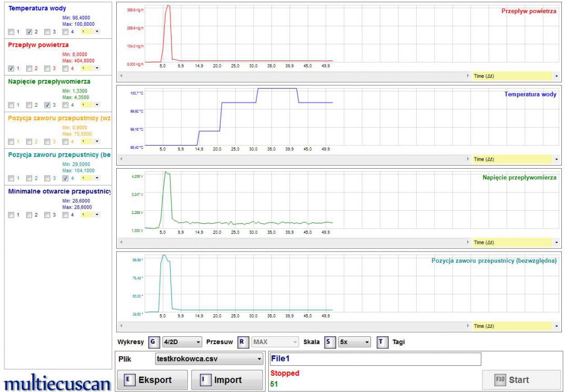The height and width of the screenshot is (392, 565).
Task: Click the Import button
Action: tap(226, 380)
